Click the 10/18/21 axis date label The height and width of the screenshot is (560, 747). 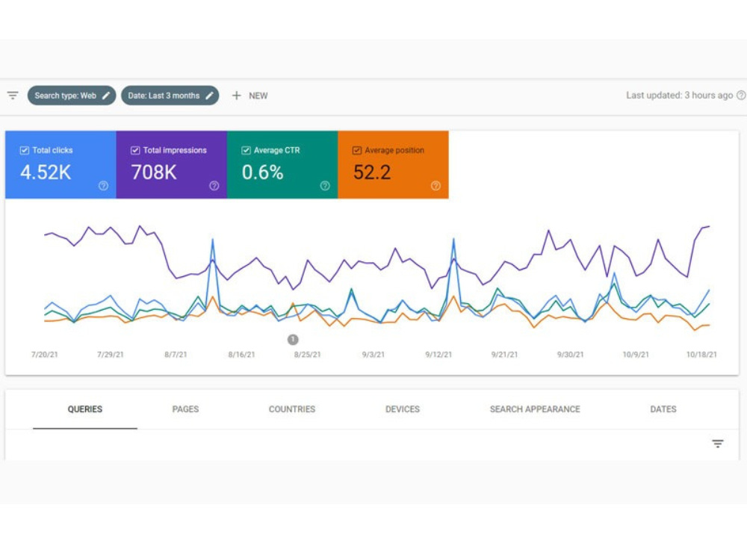click(x=701, y=355)
